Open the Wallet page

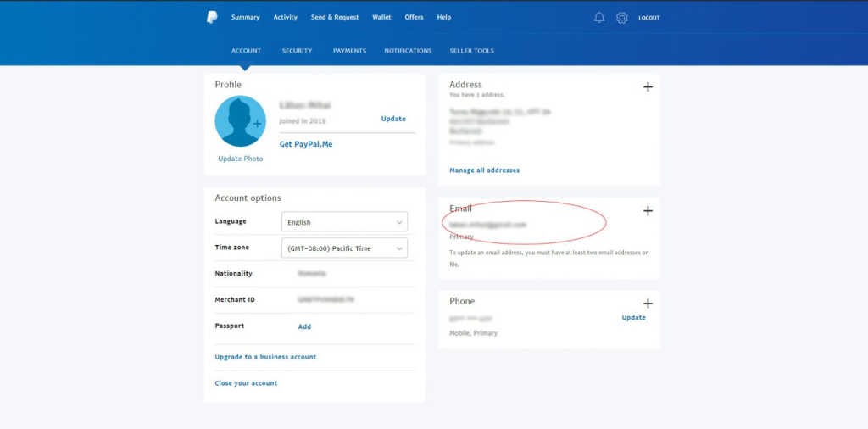[x=381, y=17]
